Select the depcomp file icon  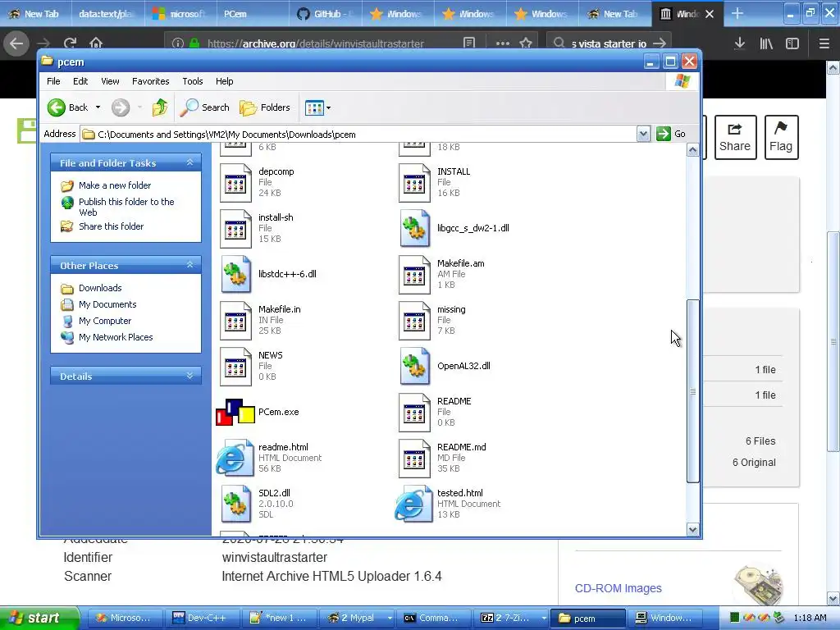click(x=235, y=183)
